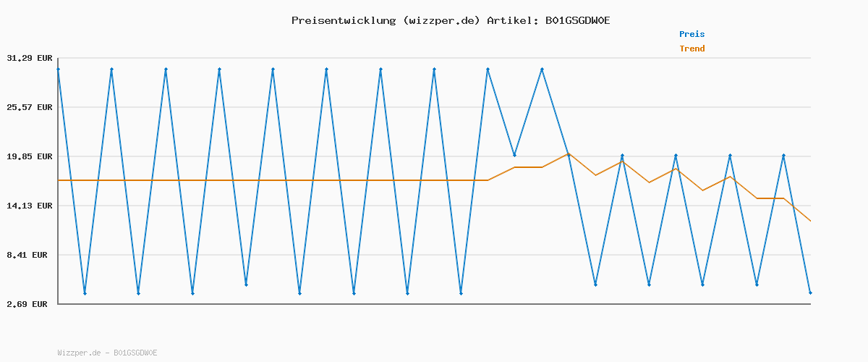The image size is (868, 362).
Task: Click the 31.29 EUR axis label
Action: click(x=30, y=58)
